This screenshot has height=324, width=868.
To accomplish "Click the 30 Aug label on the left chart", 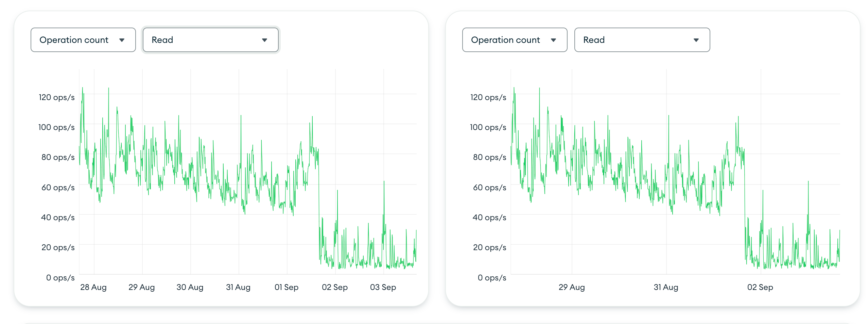I will point(190,287).
